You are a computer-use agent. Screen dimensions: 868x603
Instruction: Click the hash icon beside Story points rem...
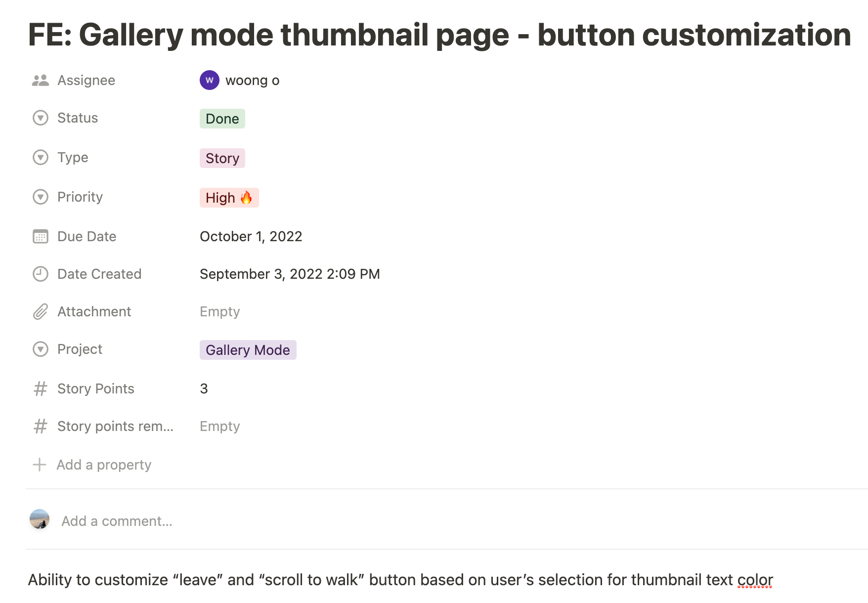coord(40,426)
